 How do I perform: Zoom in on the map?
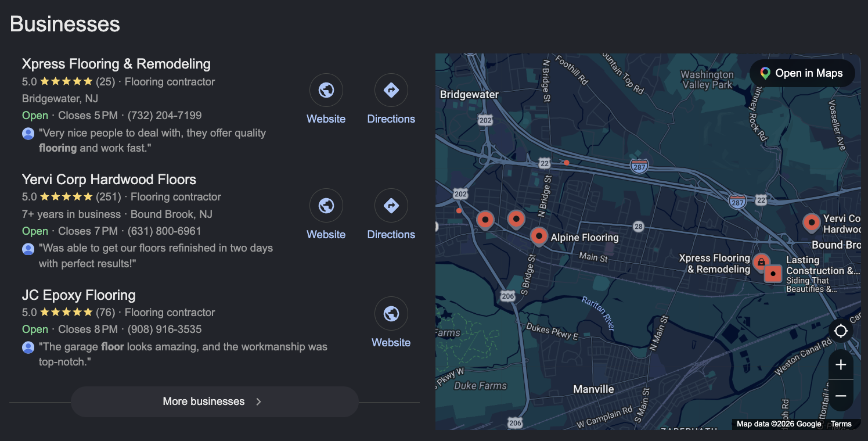click(841, 365)
